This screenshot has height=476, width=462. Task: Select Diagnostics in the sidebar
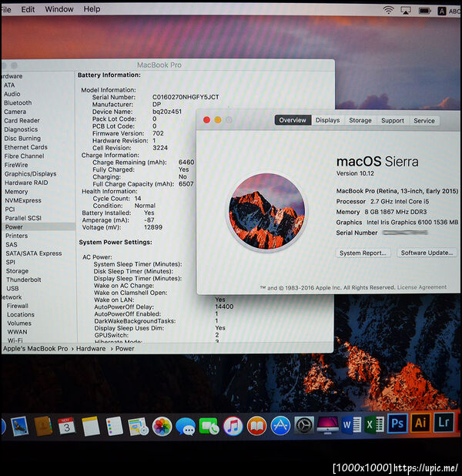[x=21, y=129]
